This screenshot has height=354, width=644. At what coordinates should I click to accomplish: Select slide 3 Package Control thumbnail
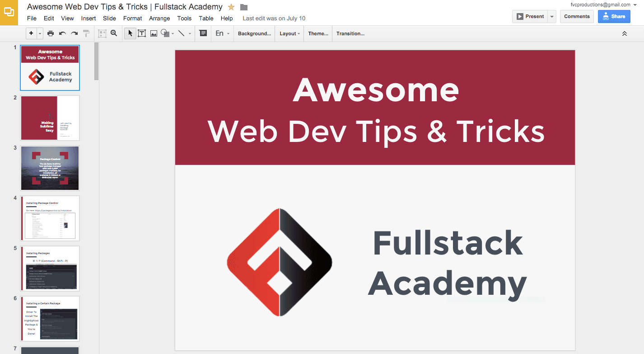(50, 168)
